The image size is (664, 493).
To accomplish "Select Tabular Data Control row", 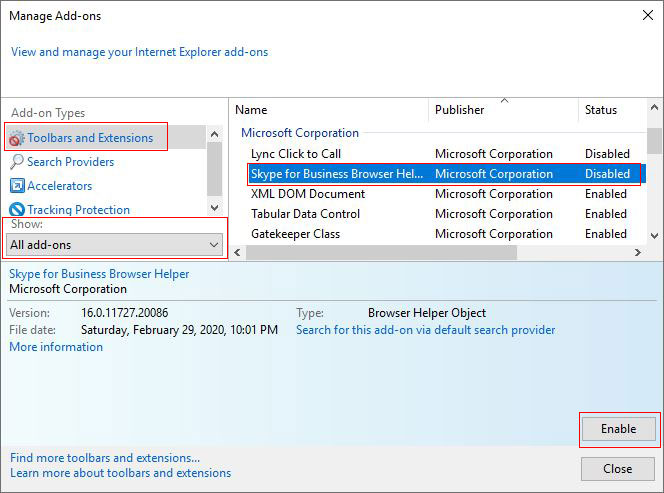I will coord(447,214).
